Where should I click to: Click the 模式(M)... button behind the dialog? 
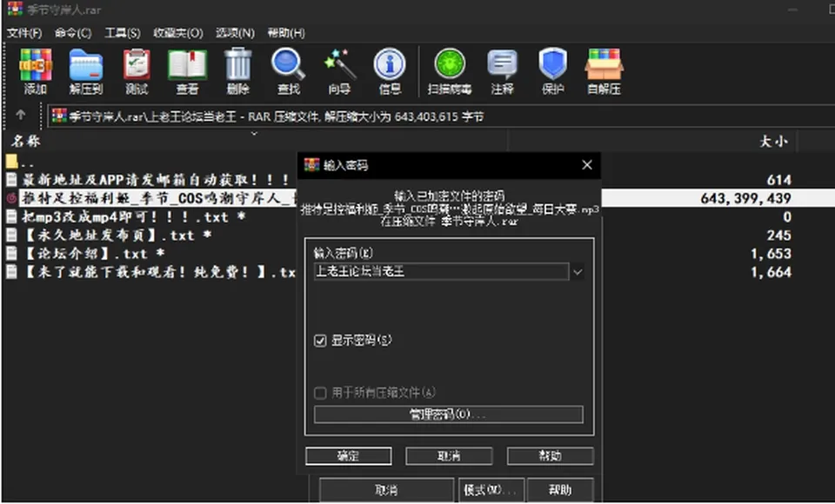491,489
